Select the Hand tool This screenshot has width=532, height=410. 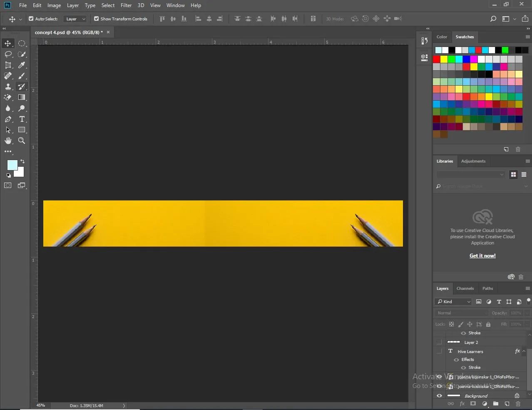pos(8,141)
